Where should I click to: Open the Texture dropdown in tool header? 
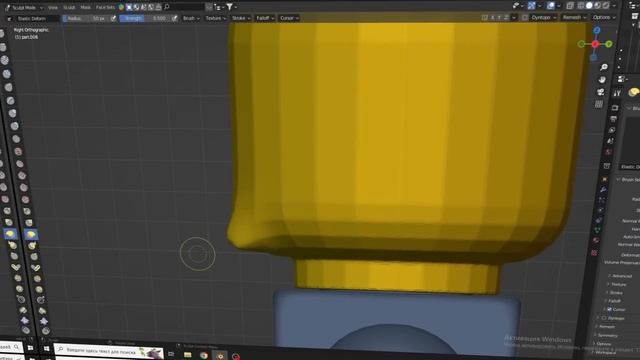[x=215, y=18]
